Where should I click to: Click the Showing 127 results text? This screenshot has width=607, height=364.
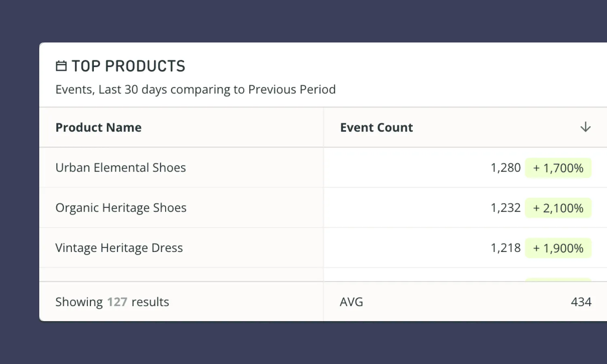[112, 302]
